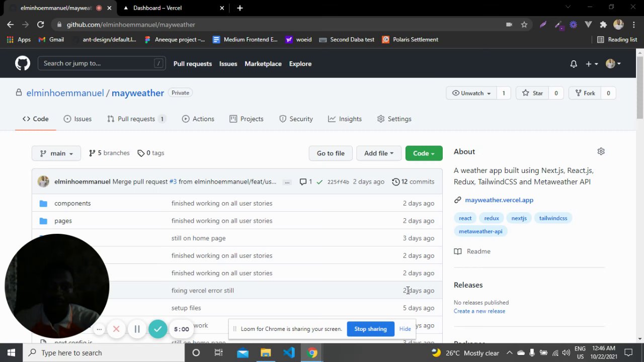The width and height of the screenshot is (644, 362).
Task: Open the Security tab
Action: click(296, 119)
